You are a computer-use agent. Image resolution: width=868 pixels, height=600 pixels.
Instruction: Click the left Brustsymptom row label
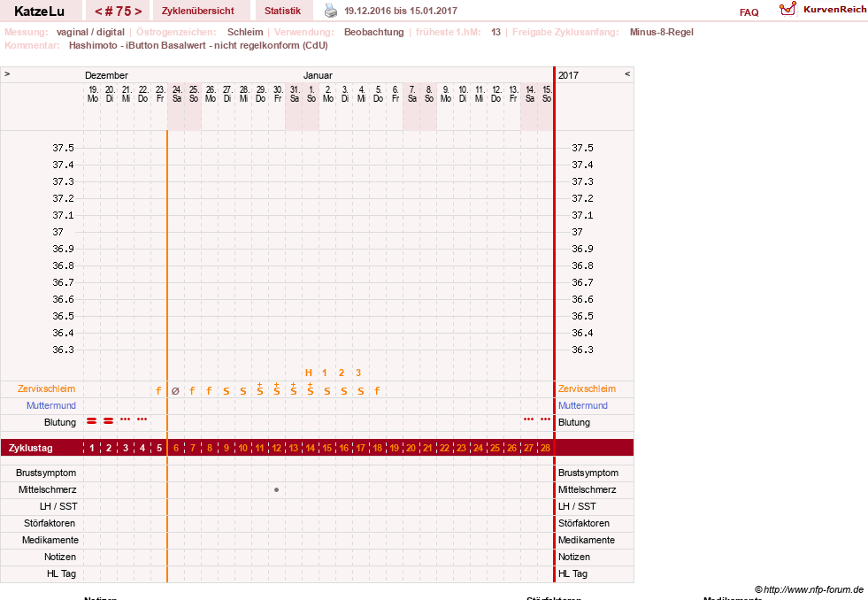pyautogui.click(x=46, y=473)
